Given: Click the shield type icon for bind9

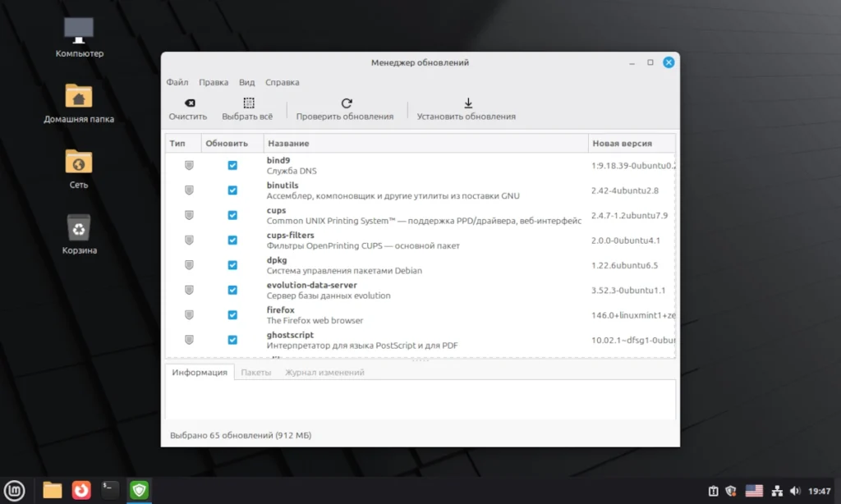Looking at the screenshot, I should point(189,165).
